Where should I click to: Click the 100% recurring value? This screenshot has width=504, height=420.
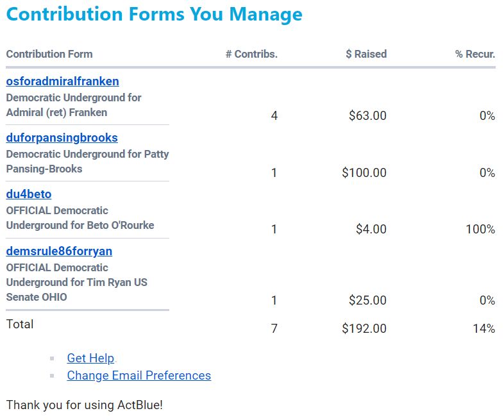[480, 230]
